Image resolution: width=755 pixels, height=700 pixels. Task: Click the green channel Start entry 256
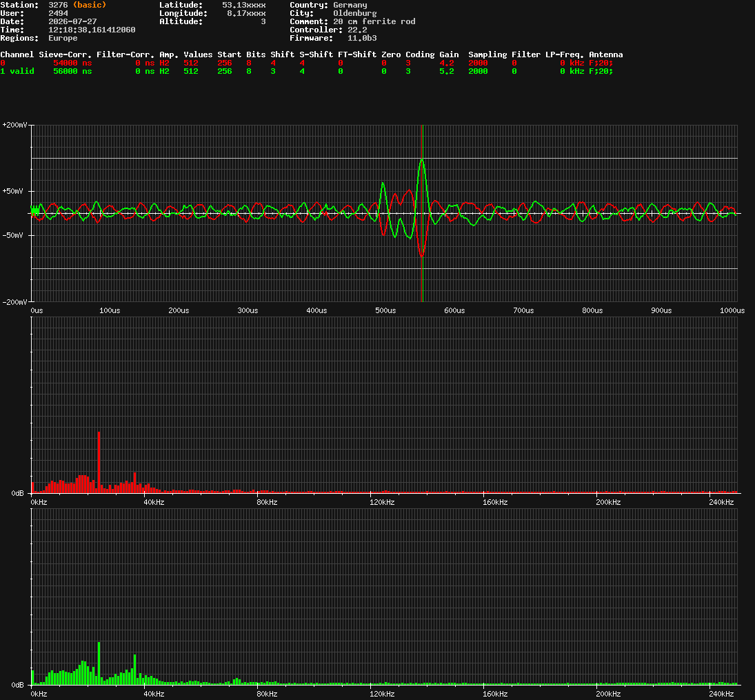click(x=224, y=71)
